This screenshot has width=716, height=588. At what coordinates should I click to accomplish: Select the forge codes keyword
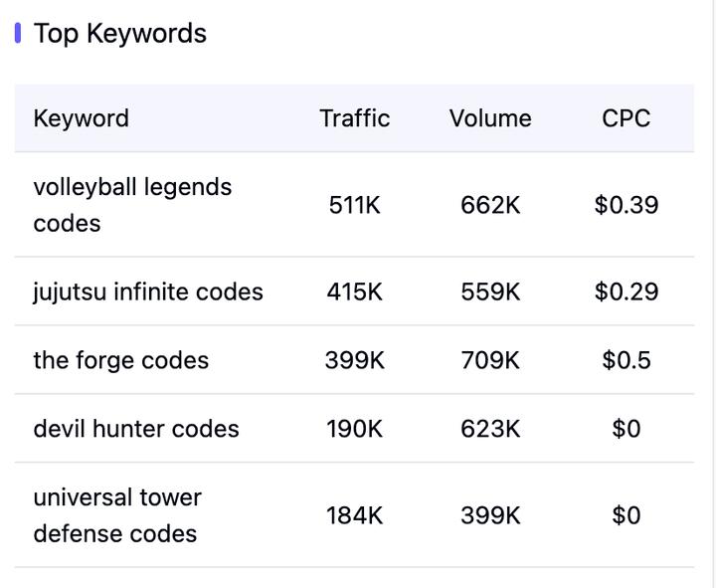pyautogui.click(x=121, y=360)
